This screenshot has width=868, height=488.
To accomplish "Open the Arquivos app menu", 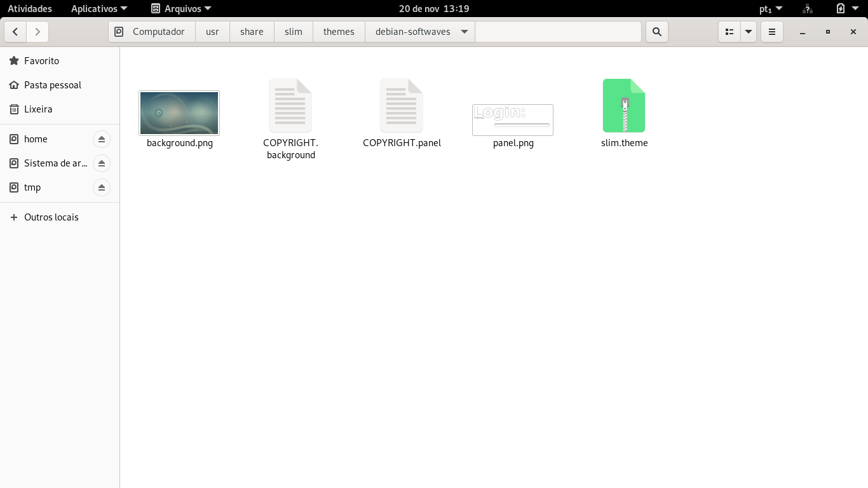I will click(182, 9).
